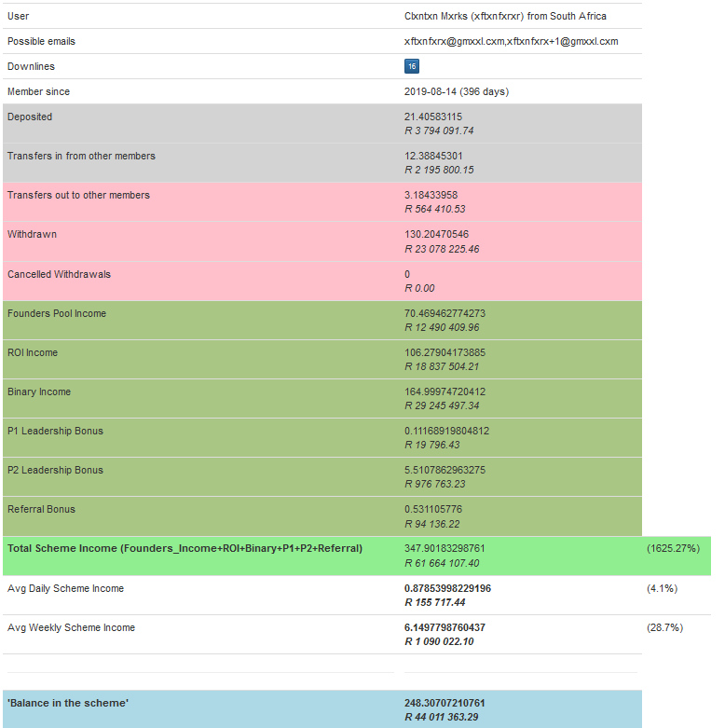
Task: Click the Transfers in from other members label
Action: pos(81,156)
